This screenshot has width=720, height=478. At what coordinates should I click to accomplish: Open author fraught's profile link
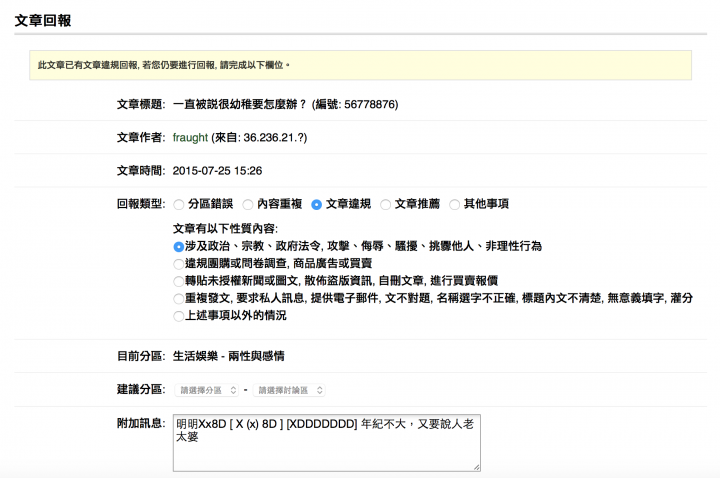coord(190,138)
